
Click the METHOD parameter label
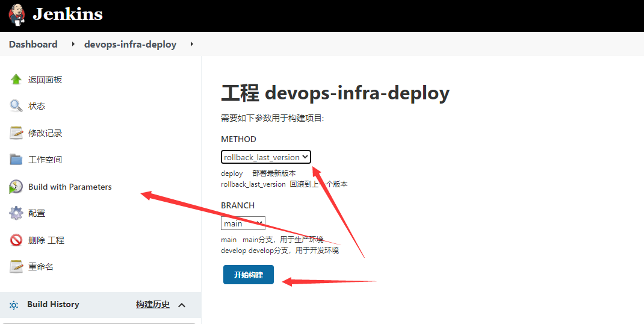tap(238, 139)
